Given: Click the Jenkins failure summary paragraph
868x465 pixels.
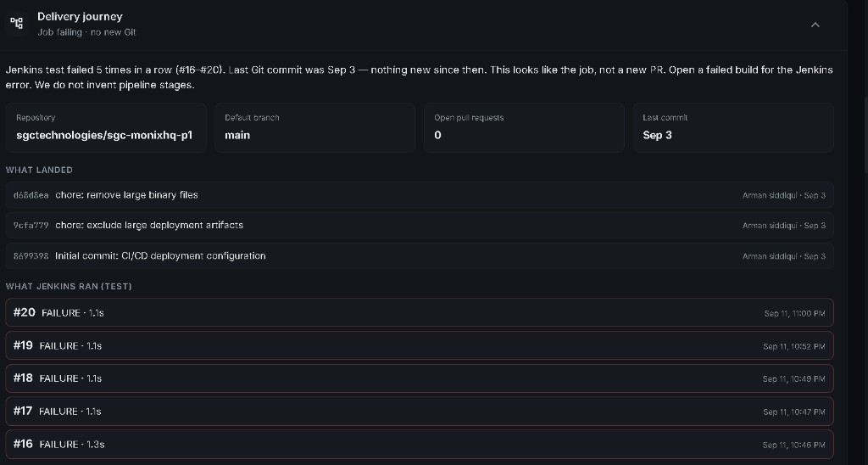Looking at the screenshot, I should click(x=419, y=77).
